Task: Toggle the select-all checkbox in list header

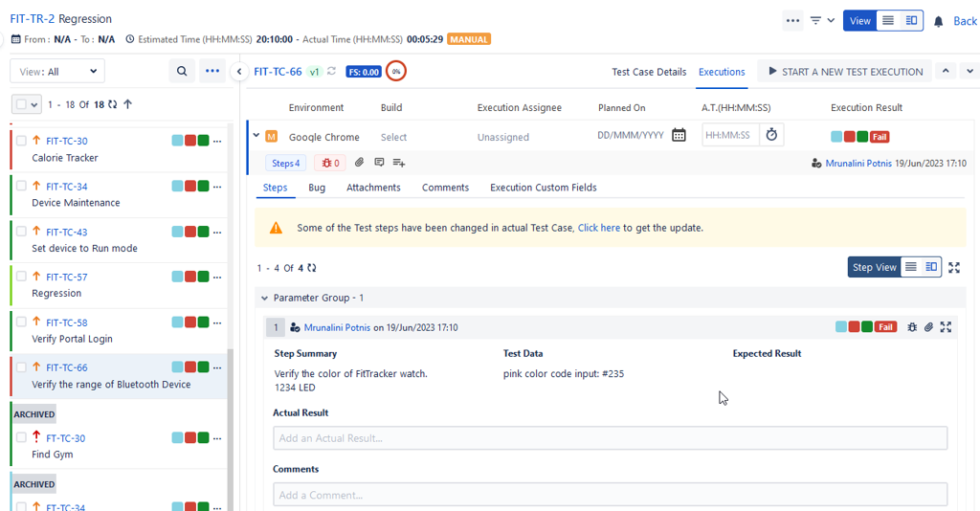Action: click(x=21, y=104)
